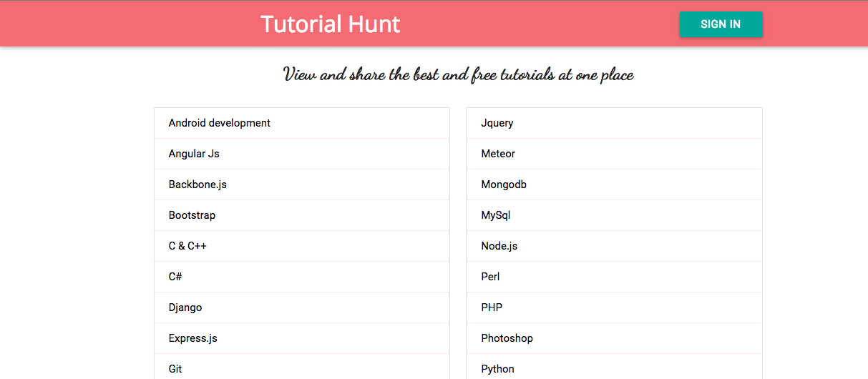
Task: Choose the Express.js category
Action: point(302,338)
